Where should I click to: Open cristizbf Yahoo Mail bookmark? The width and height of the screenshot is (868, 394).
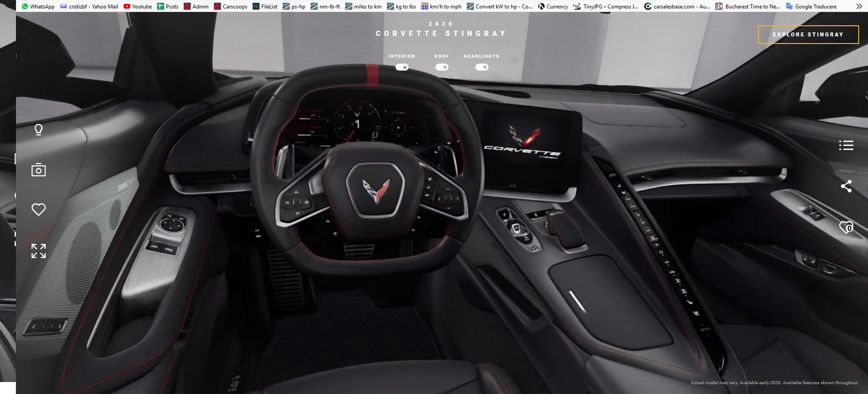(x=89, y=6)
